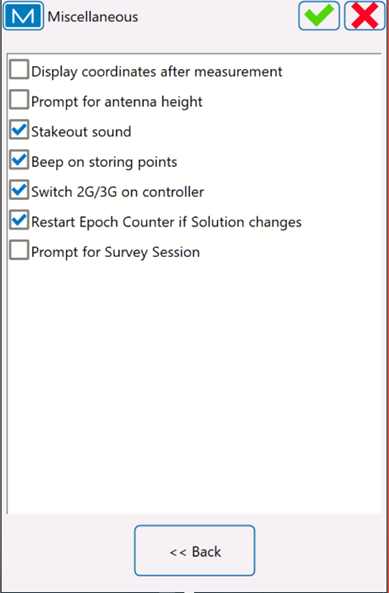Click 'Restart Epoch Counter if Solution changes' text

(x=166, y=222)
